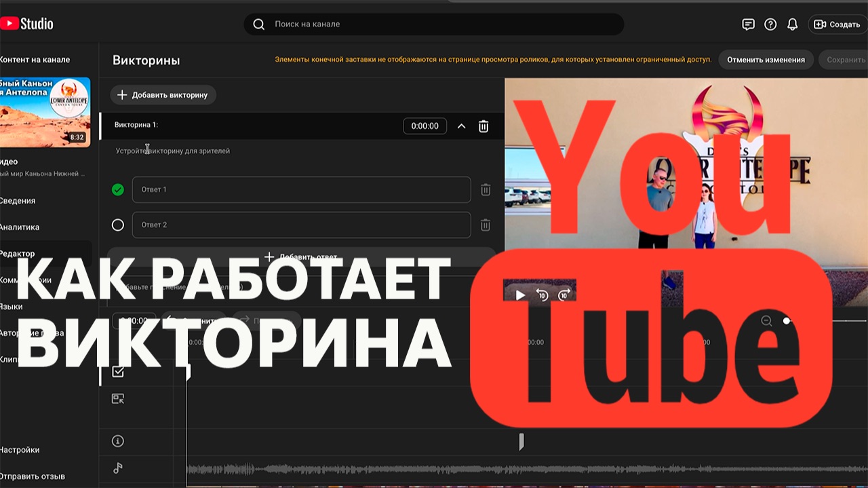Open 'Аналитика' in the sidebar
The height and width of the screenshot is (488, 868).
[20, 227]
